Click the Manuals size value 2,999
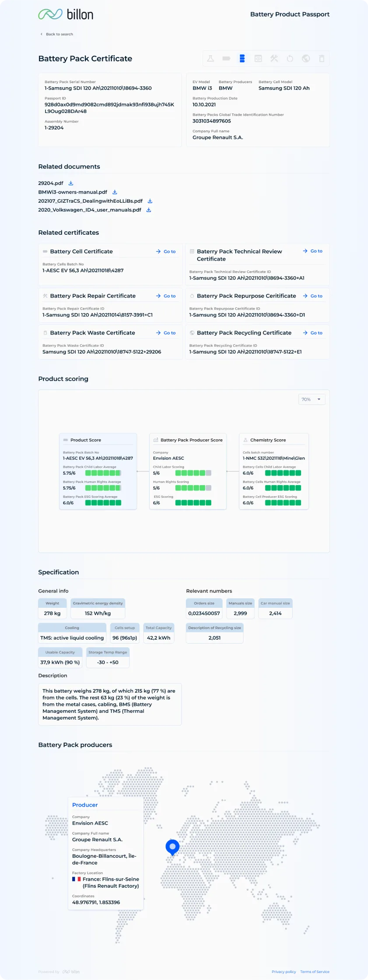368x980 pixels. coord(240,613)
